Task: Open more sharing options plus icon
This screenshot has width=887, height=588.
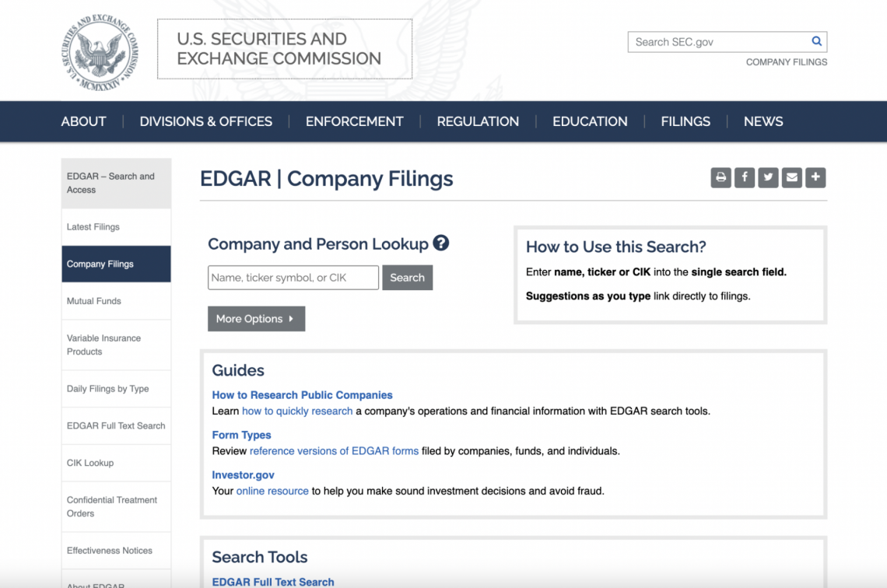Action: tap(815, 177)
